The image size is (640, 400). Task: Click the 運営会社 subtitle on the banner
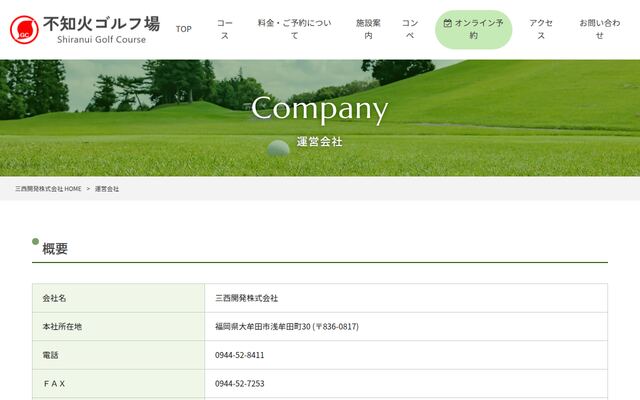[x=320, y=142]
